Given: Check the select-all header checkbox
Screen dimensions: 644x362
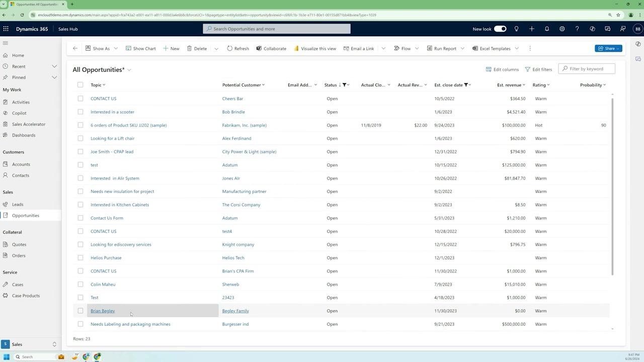Looking at the screenshot, I should [x=80, y=84].
